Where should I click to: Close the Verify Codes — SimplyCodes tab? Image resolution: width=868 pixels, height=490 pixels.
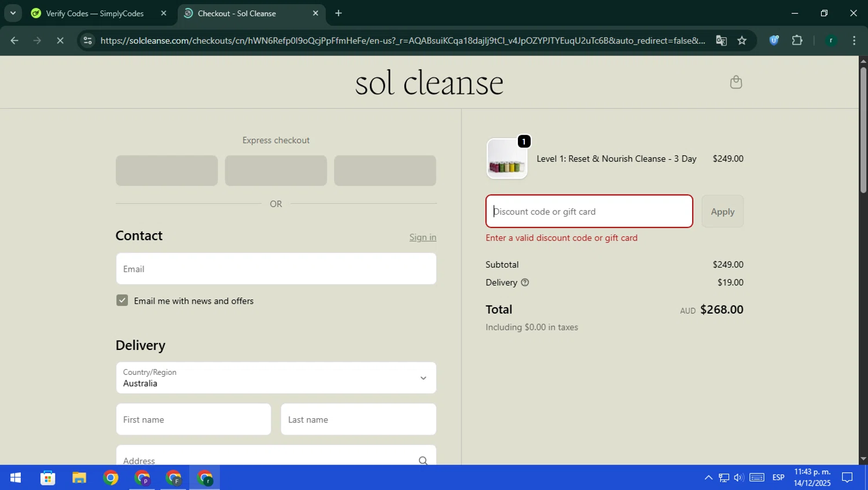point(163,13)
